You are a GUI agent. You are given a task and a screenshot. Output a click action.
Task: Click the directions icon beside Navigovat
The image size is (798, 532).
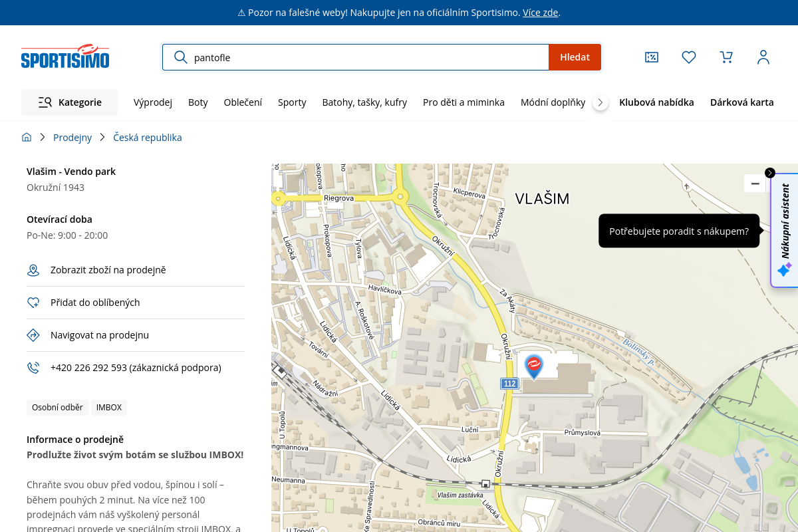(33, 335)
